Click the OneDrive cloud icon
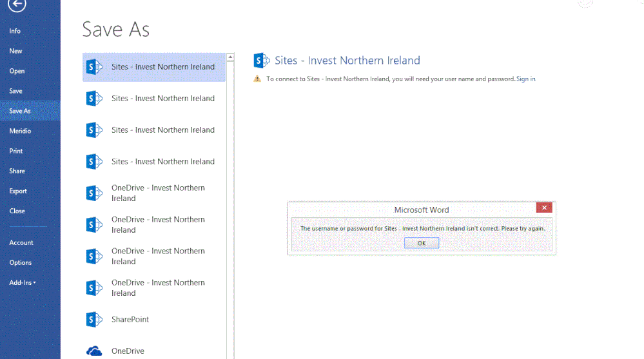 coord(94,351)
